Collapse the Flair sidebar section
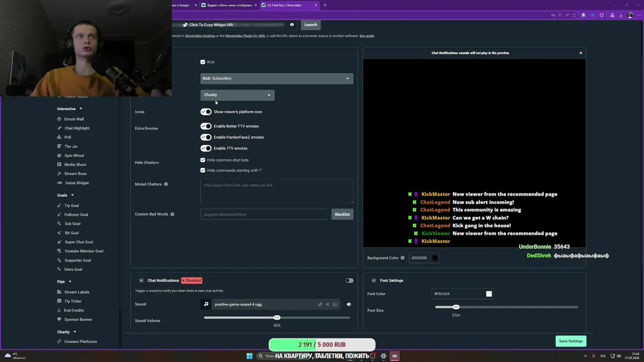The height and width of the screenshot is (362, 644). tap(70, 282)
